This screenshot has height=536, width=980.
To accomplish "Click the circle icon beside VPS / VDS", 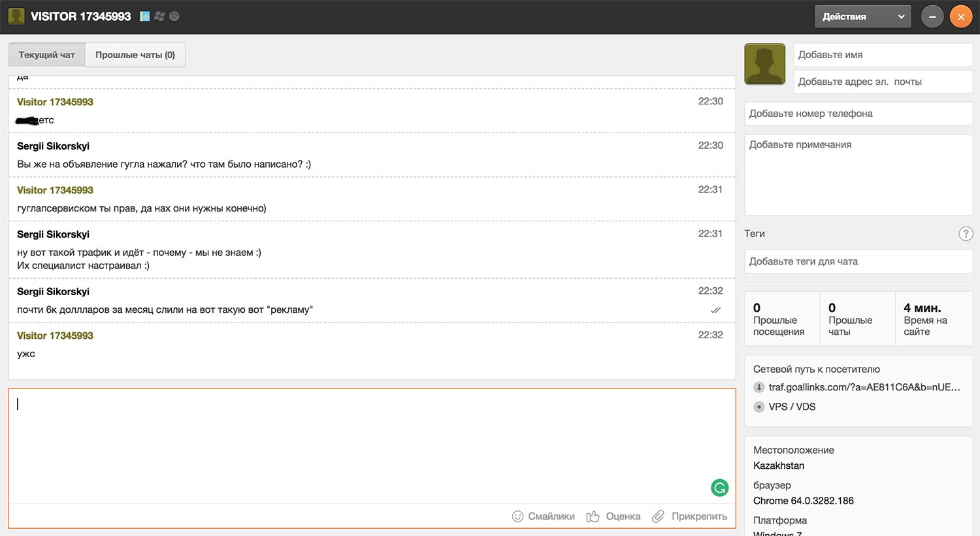I will [759, 407].
